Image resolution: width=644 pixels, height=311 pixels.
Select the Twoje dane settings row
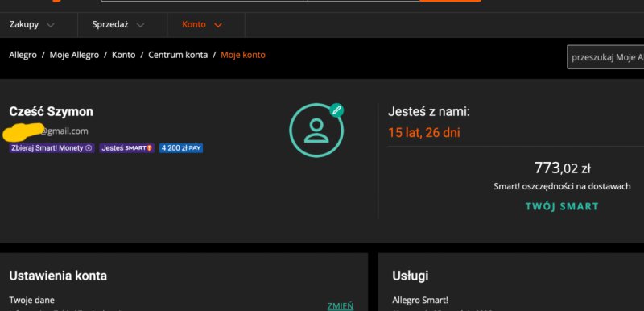tap(181, 304)
